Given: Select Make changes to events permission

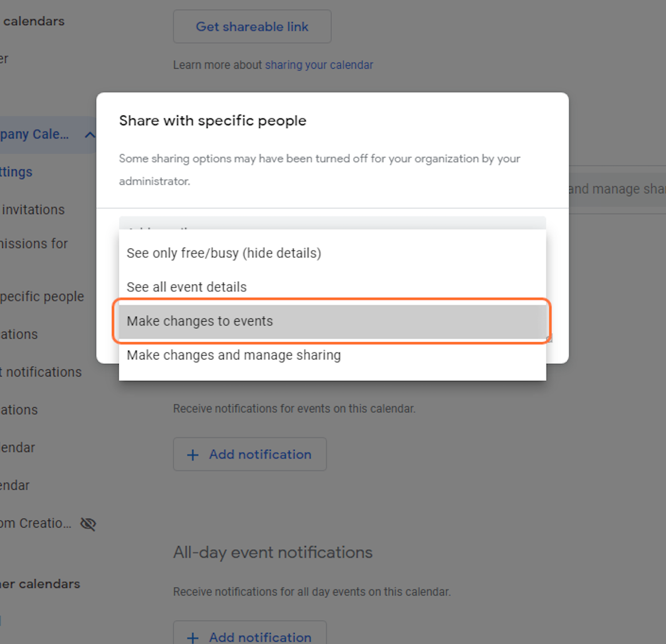Looking at the screenshot, I should (200, 321).
